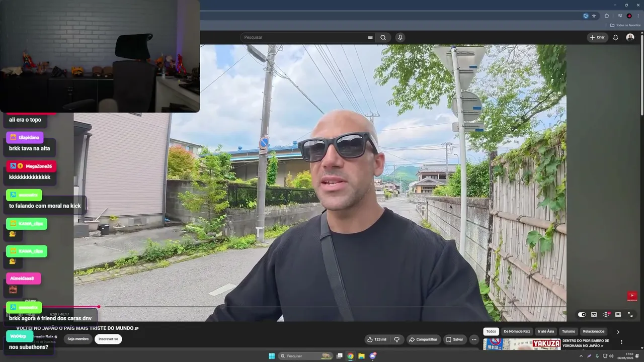Open Windows Start menu
644x362 pixels.
272,356
